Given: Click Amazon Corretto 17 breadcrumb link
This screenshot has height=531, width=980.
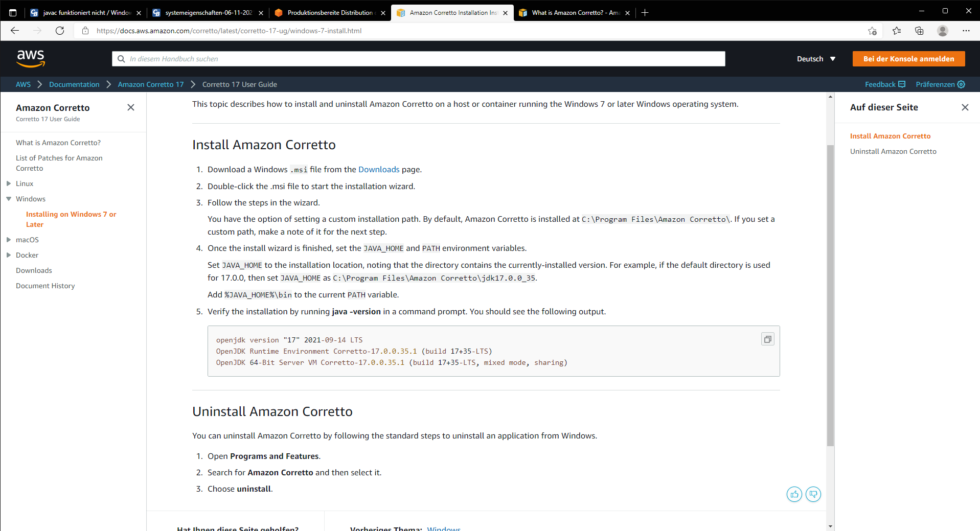Looking at the screenshot, I should [x=151, y=84].
